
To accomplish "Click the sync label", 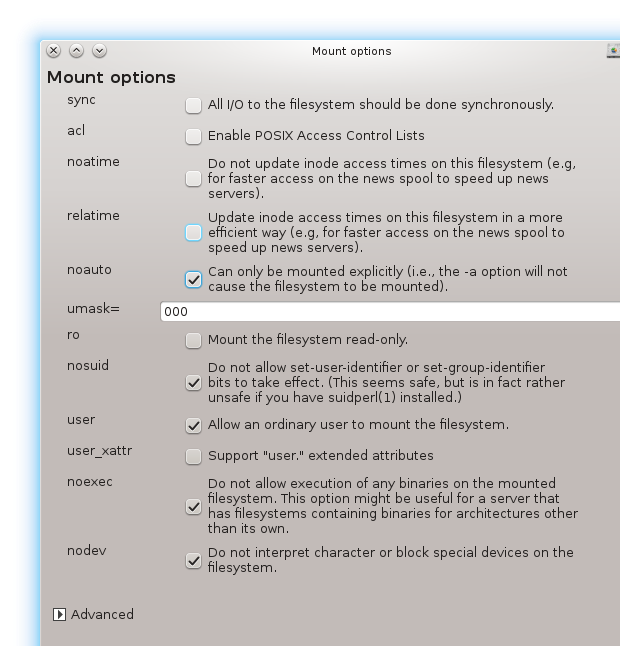I will pos(81,100).
